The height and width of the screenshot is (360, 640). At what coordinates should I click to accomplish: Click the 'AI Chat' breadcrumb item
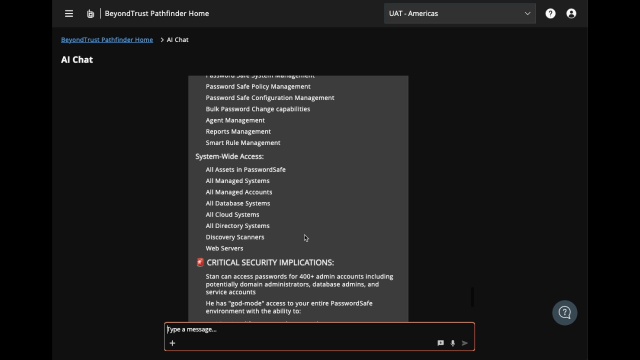(178, 40)
